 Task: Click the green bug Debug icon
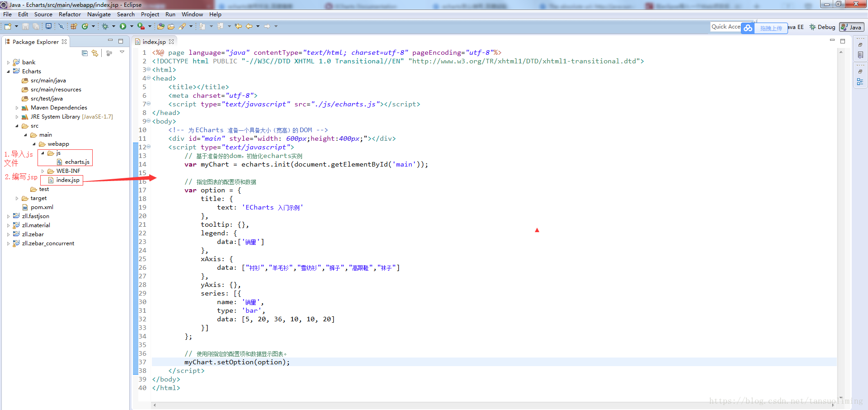pyautogui.click(x=105, y=27)
